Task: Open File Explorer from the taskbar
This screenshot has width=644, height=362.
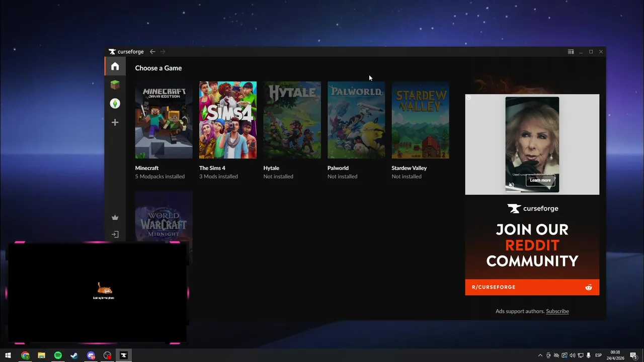Action: click(x=41, y=355)
